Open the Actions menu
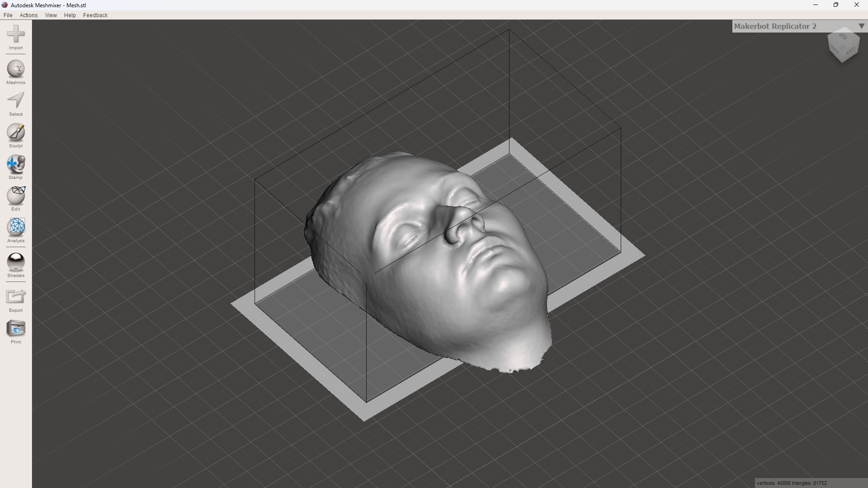868x488 pixels. 28,15
